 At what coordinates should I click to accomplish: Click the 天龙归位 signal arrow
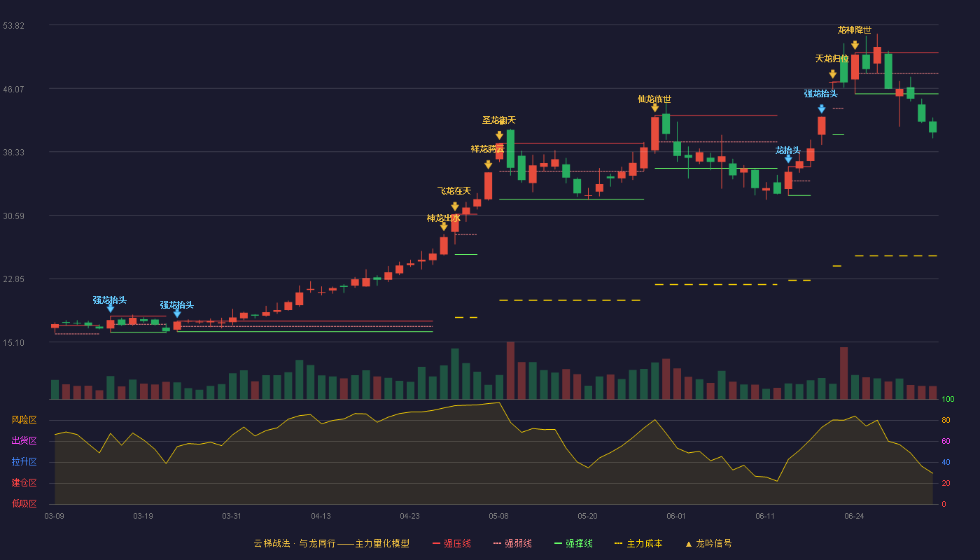832,73
